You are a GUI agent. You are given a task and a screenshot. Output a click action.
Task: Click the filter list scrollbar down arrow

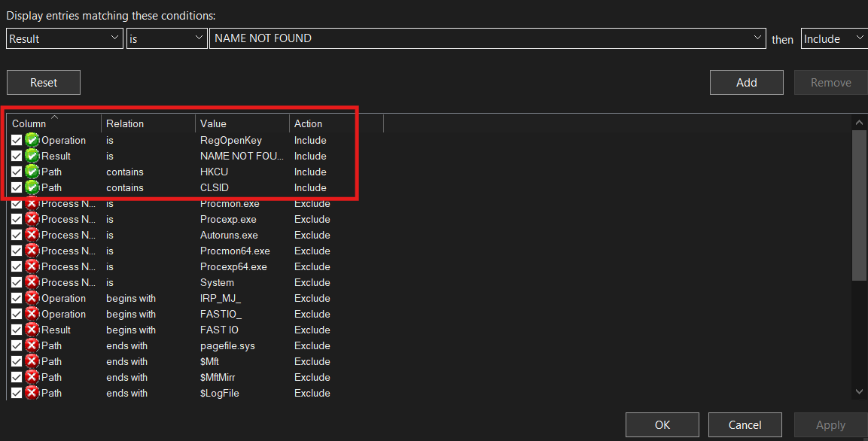click(860, 391)
